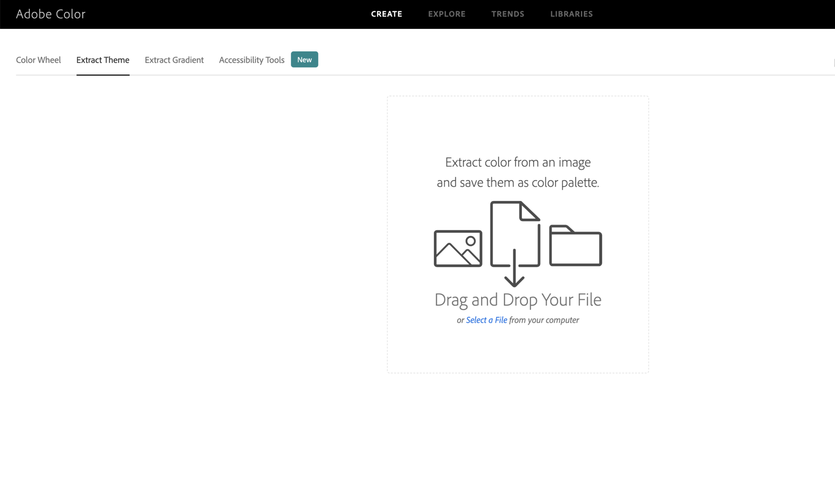835x504 pixels.
Task: Select the Extract Theme tab
Action: tap(103, 60)
